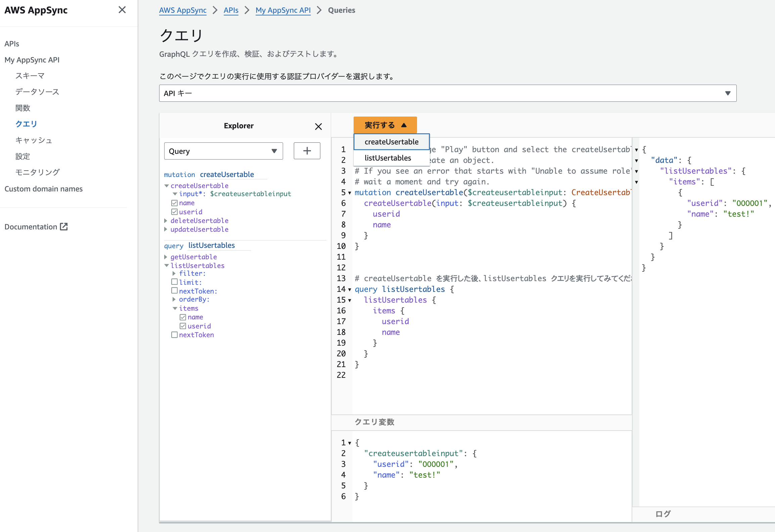Open the API キー auth provider dropdown

[447, 93]
